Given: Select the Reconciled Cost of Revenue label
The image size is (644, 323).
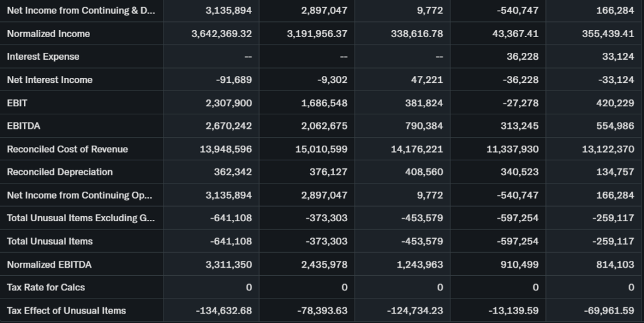Looking at the screenshot, I should tap(67, 149).
